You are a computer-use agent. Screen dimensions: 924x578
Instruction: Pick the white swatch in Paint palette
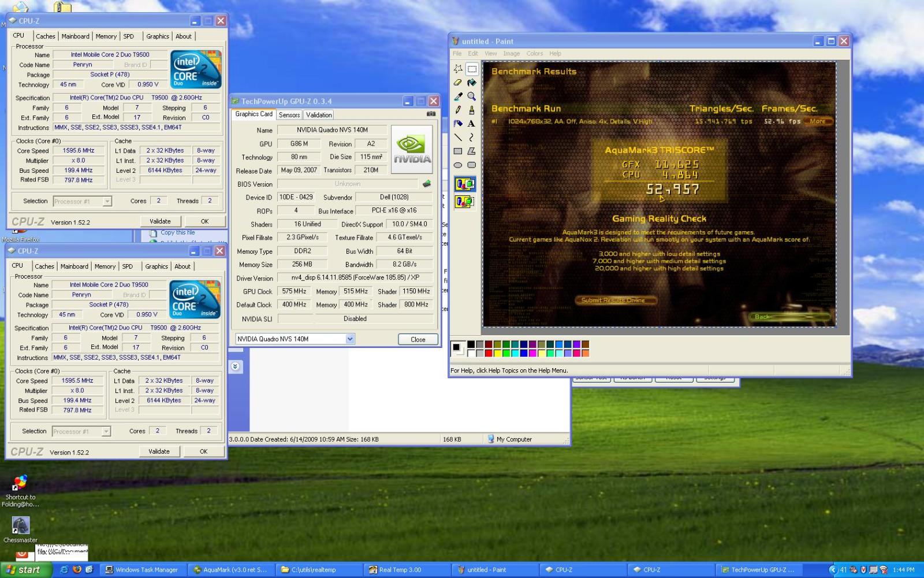[x=471, y=353]
